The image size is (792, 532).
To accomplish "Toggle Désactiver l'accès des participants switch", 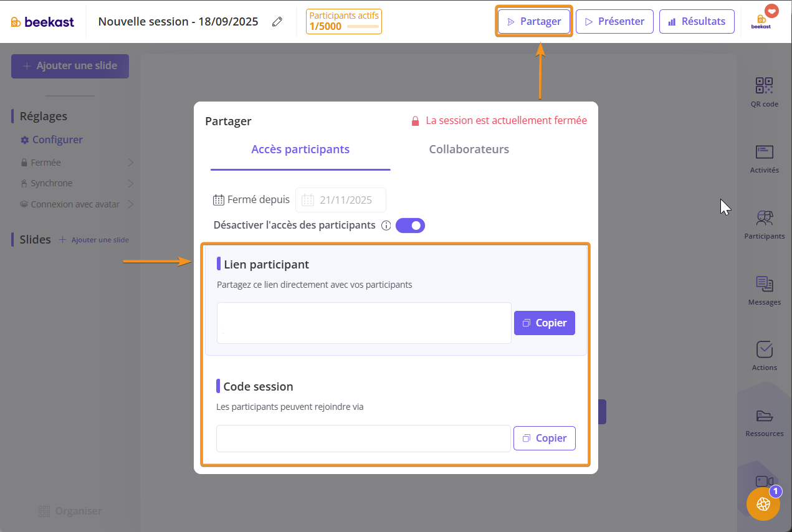I will 410,226.
